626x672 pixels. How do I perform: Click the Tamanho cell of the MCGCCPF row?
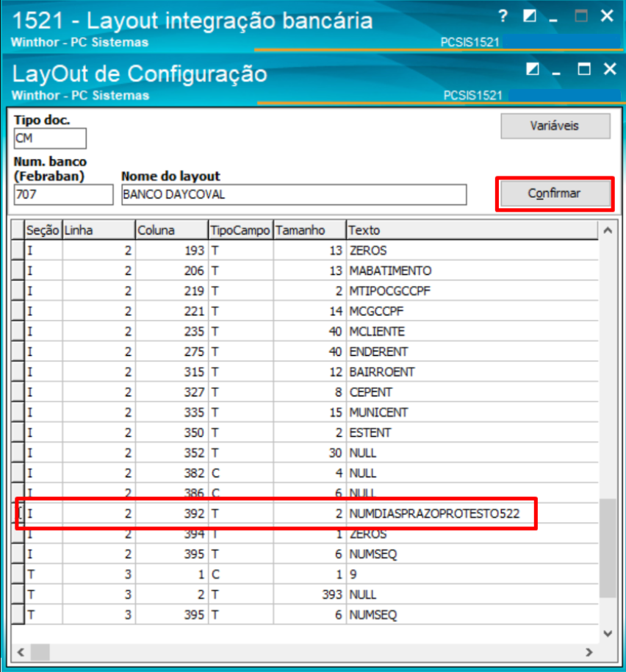[x=310, y=311]
